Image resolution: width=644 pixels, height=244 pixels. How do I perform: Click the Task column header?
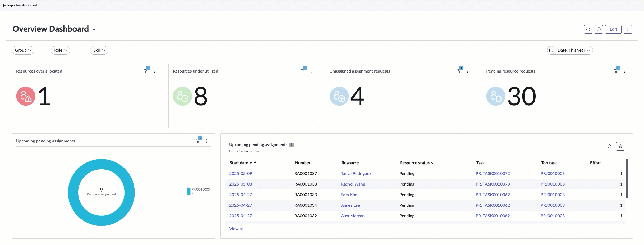click(x=480, y=163)
